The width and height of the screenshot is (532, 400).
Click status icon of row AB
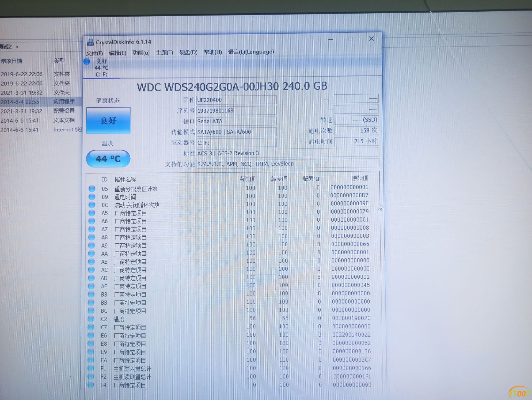[91, 262]
